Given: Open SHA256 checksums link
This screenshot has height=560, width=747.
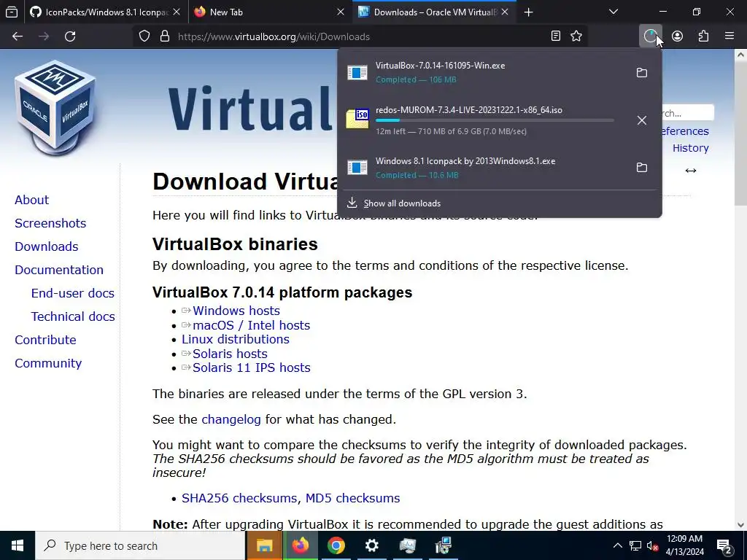Looking at the screenshot, I should pos(239,498).
